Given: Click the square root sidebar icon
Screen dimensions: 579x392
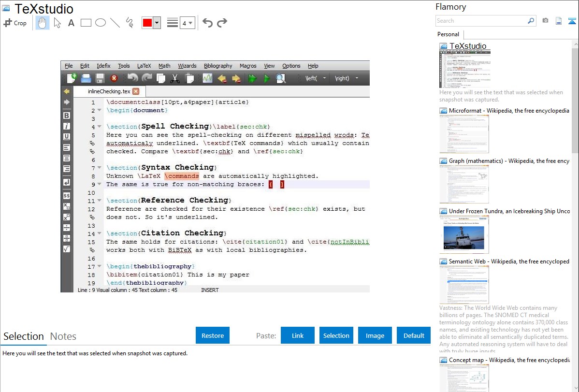Looking at the screenshot, I should tap(67, 249).
